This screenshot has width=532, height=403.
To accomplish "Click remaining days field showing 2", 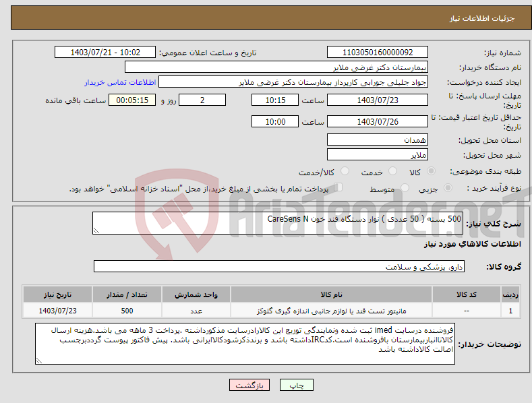I will coord(202,100).
